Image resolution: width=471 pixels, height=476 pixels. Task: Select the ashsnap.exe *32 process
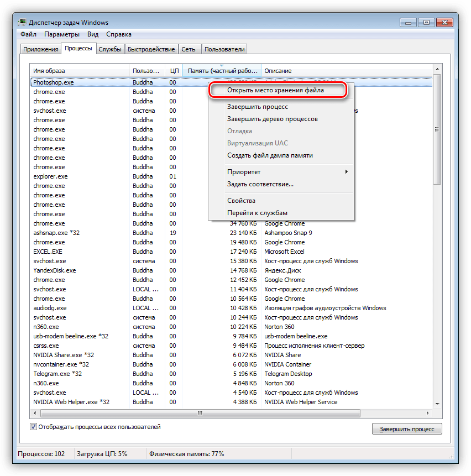[x=232, y=233]
